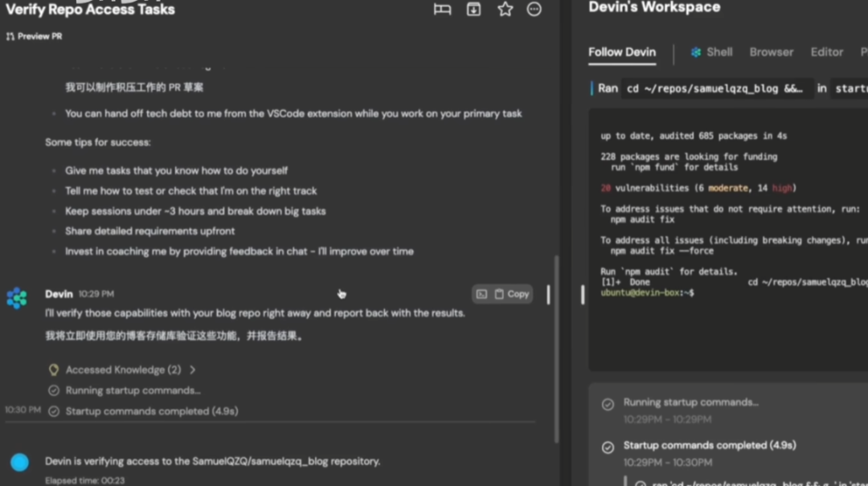
Task: Click check circle beside chat's Startup commands completed
Action: [54, 411]
